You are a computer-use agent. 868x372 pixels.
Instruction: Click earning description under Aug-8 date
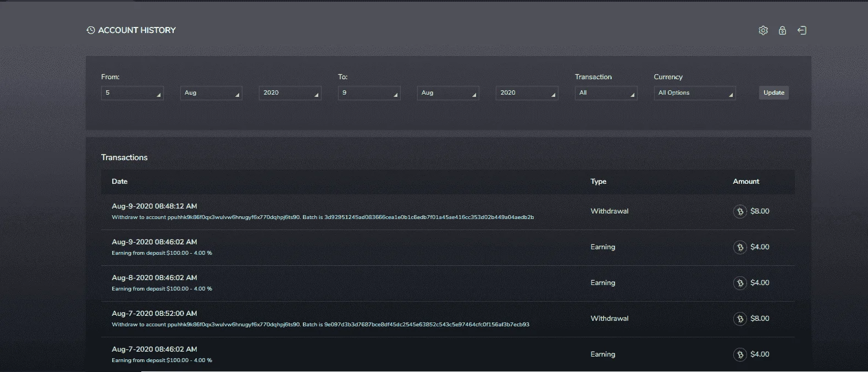[162, 289]
